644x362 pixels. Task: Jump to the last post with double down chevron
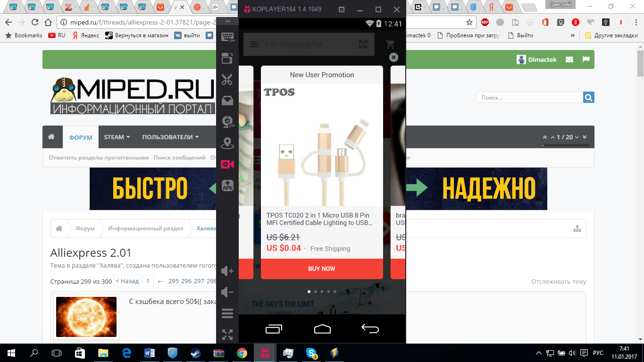(585, 137)
